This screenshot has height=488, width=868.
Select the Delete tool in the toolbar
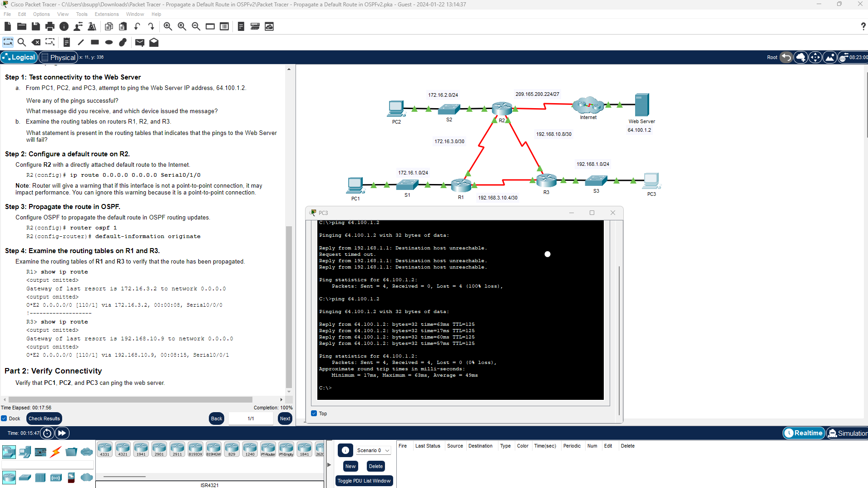[x=36, y=42]
